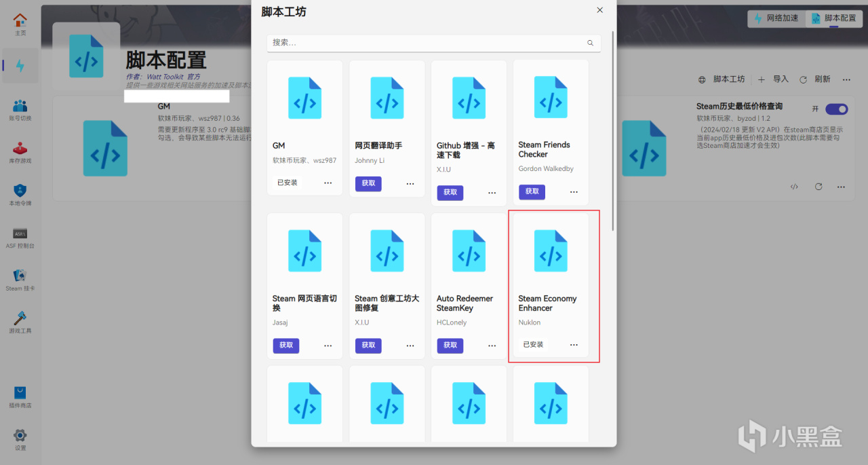Open Steam 挂卡 in sidebar
868x465 pixels.
click(20, 280)
